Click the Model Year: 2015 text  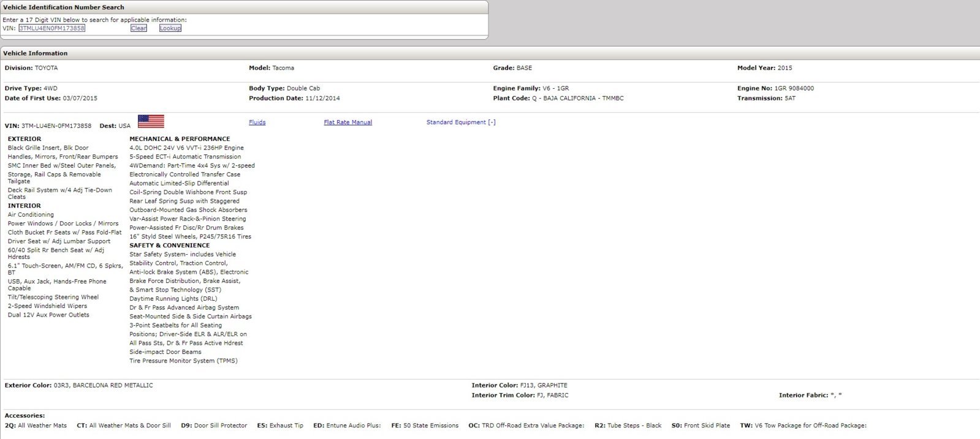coord(765,68)
